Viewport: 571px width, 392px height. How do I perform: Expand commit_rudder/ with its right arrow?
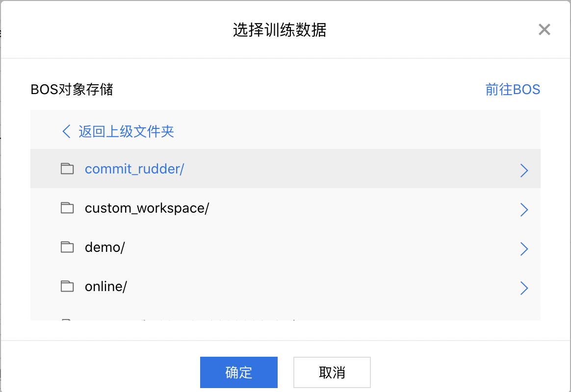tap(524, 170)
